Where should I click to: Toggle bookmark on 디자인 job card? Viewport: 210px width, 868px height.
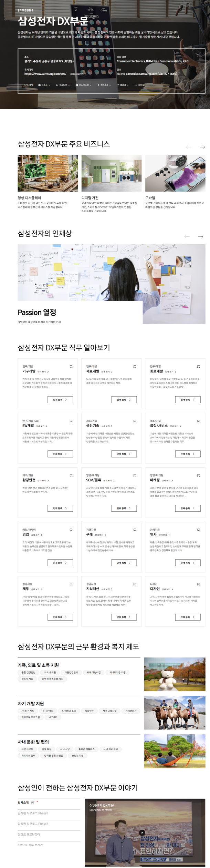[198, 584]
